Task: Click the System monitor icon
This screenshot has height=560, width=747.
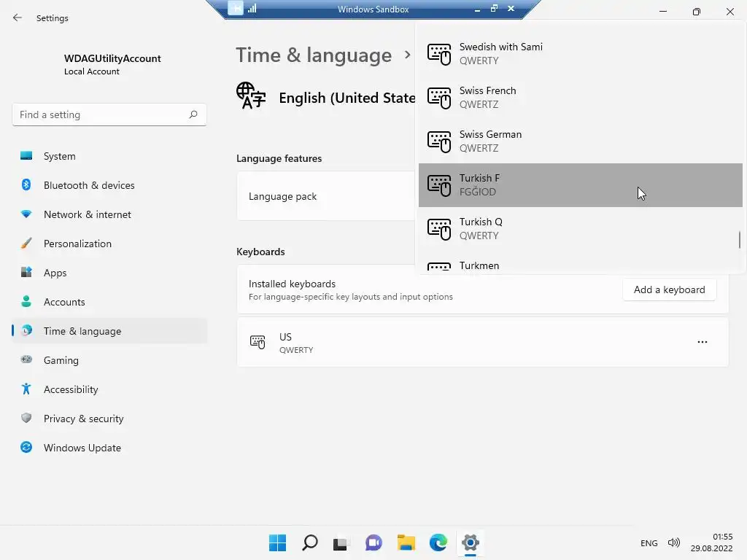Action: [x=26, y=156]
